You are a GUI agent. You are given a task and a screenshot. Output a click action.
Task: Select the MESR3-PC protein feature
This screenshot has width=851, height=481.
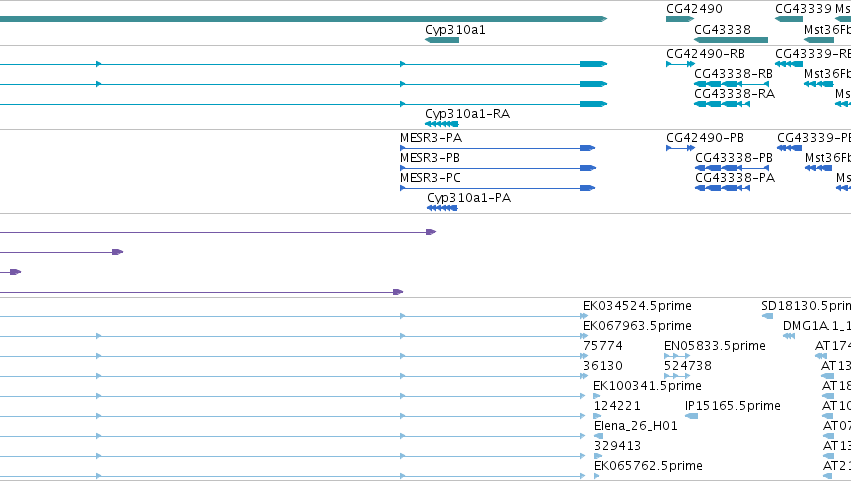497,188
